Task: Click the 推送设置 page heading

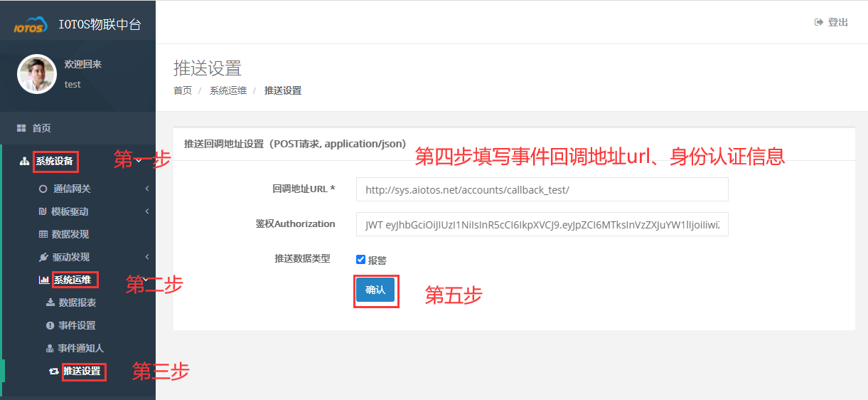Action: [208, 68]
